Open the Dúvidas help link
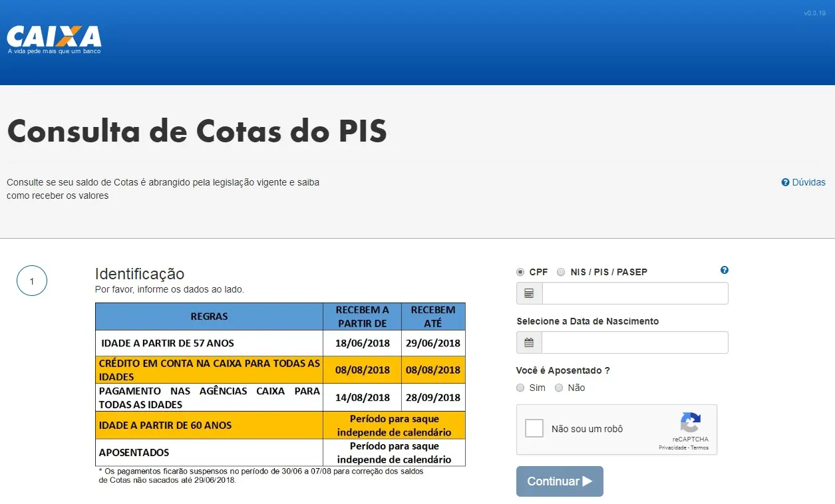Viewport: 835px width, 504px height. click(803, 182)
